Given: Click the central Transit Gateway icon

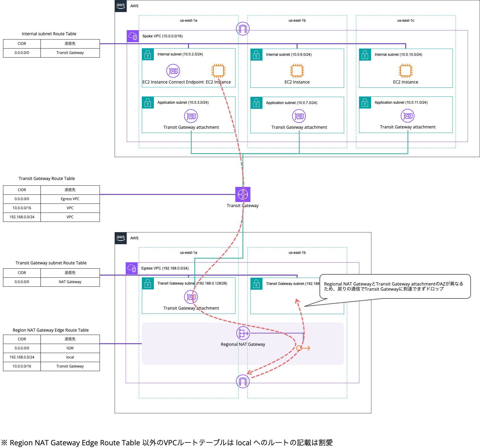Looking at the screenshot, I should (243, 194).
